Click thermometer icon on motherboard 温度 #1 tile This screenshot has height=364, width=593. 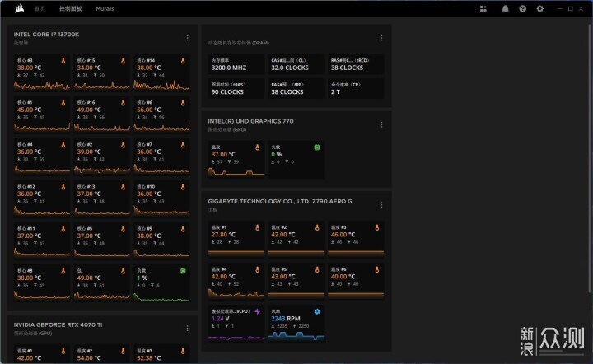(257, 227)
